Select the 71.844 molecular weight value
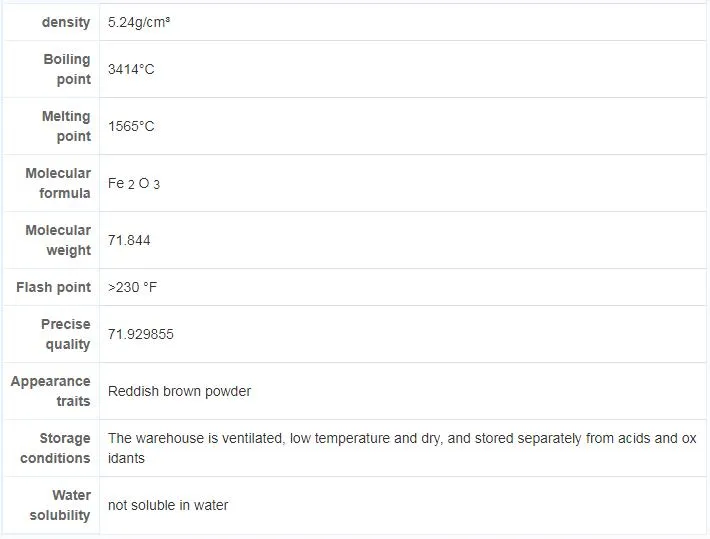 [130, 241]
